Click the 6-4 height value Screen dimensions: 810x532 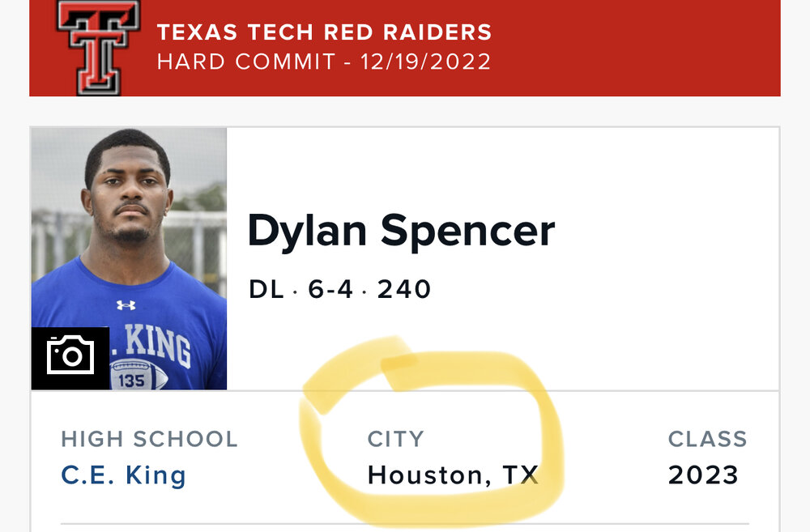[x=330, y=289]
